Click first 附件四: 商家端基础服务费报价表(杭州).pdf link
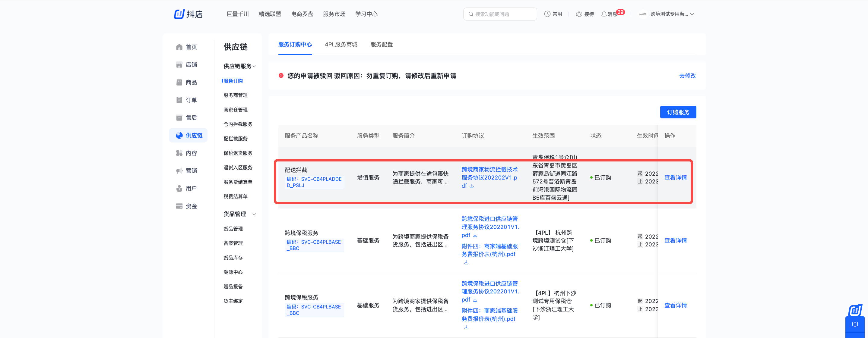The image size is (868, 338). (489, 250)
